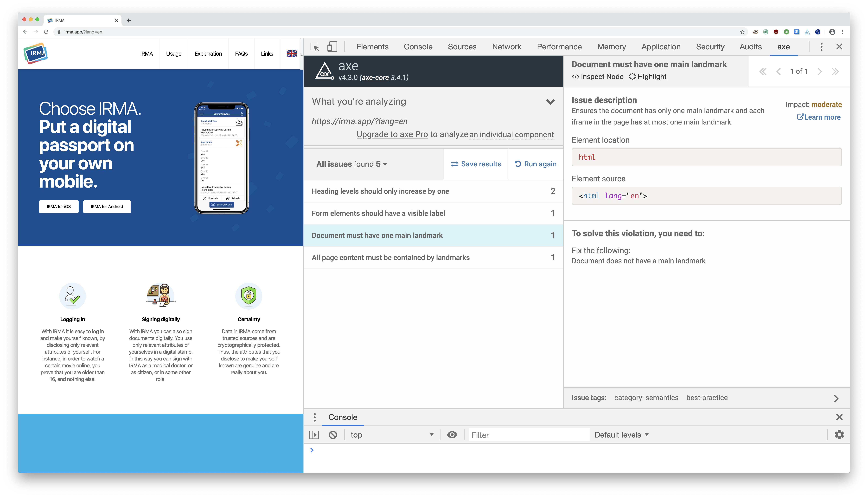Go to first issue with double-left arrow
Screen dimensions: 868x497
[x=763, y=71]
